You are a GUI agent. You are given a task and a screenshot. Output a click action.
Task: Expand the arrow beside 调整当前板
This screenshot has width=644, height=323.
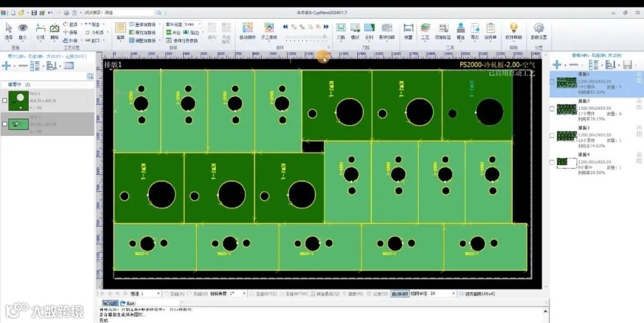[x=160, y=41]
